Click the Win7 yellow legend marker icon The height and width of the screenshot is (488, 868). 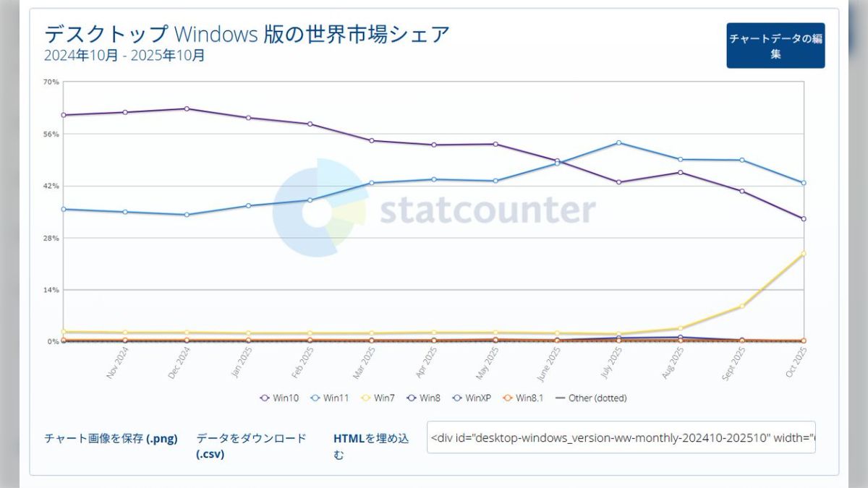coord(364,398)
